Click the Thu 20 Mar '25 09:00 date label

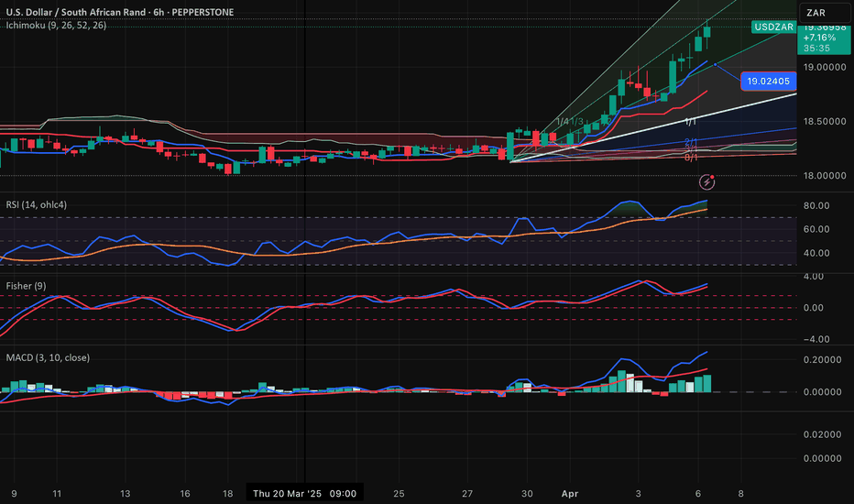coord(305,494)
